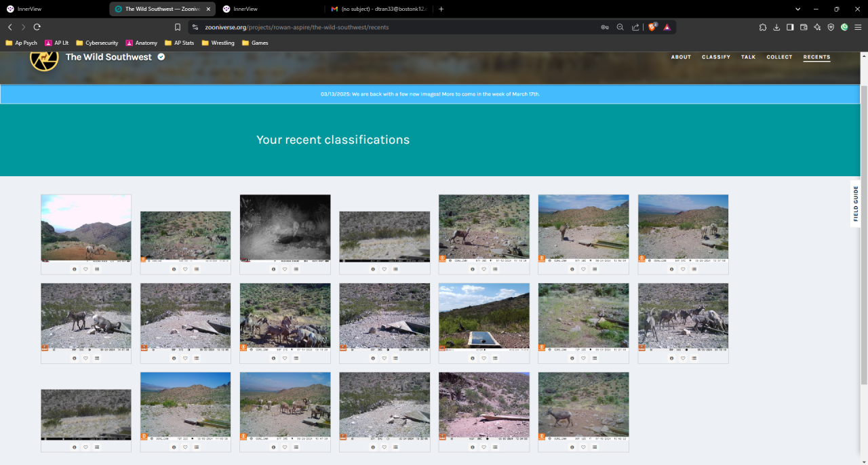This screenshot has width=868, height=465.
Task: Open Brave Rewards triangle icon
Action: pos(667,27)
